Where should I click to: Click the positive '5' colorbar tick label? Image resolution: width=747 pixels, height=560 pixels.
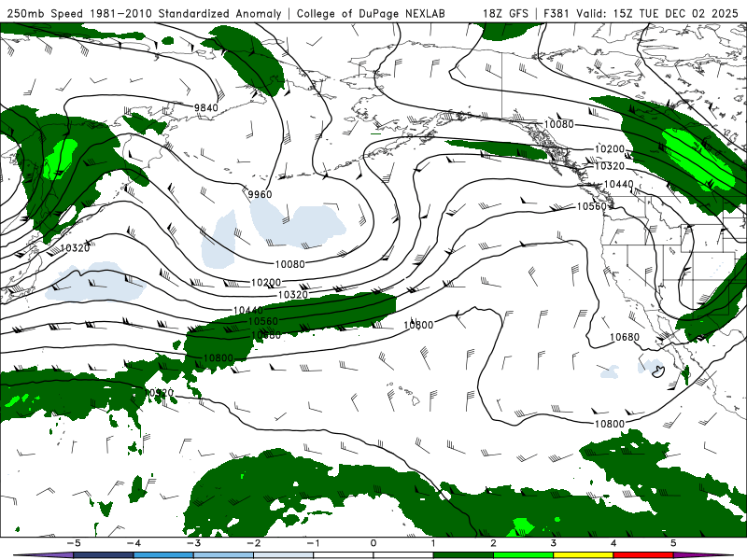[x=673, y=543]
